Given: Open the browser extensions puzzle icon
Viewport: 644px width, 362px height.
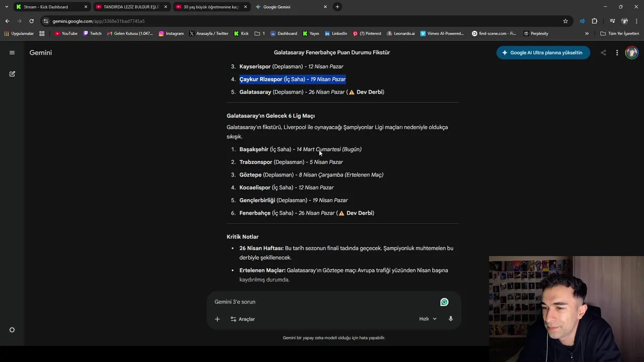Looking at the screenshot, I should click(595, 21).
